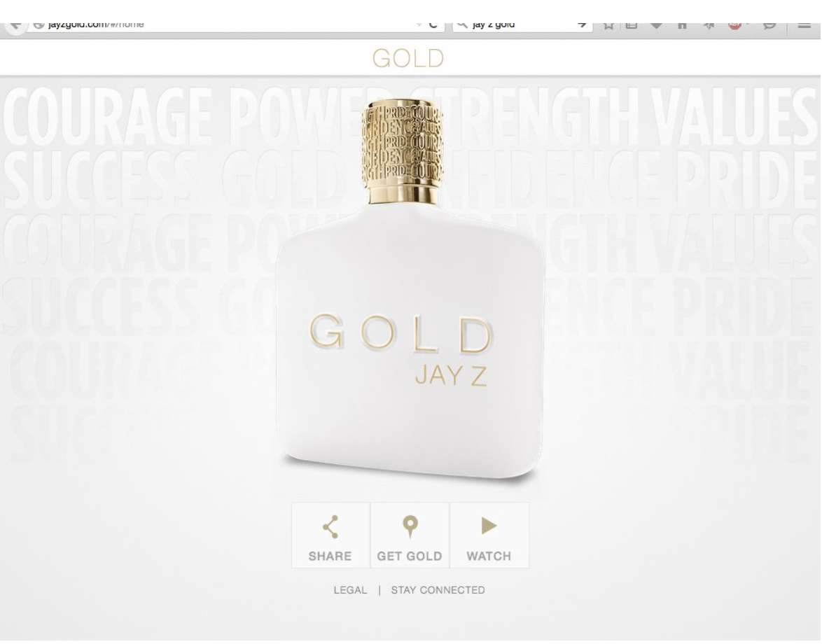
Task: Click the red Adblock extension icon
Action: pyautogui.click(x=735, y=24)
